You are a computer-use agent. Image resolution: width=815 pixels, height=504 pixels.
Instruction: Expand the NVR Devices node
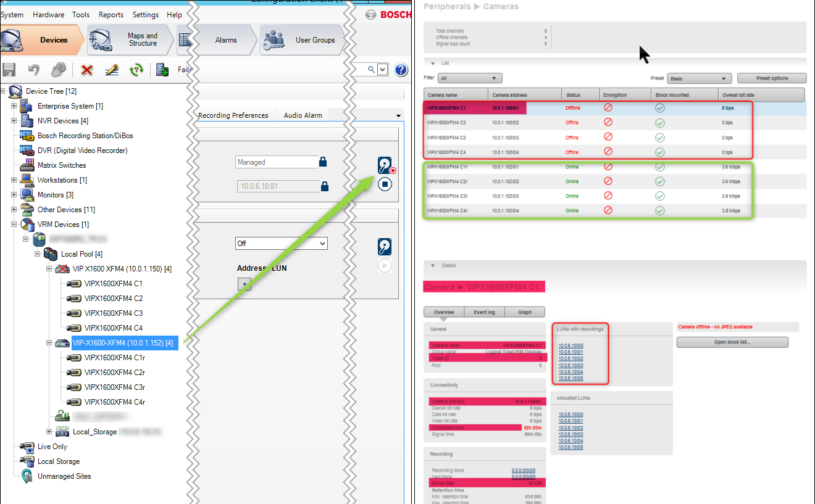(x=14, y=121)
